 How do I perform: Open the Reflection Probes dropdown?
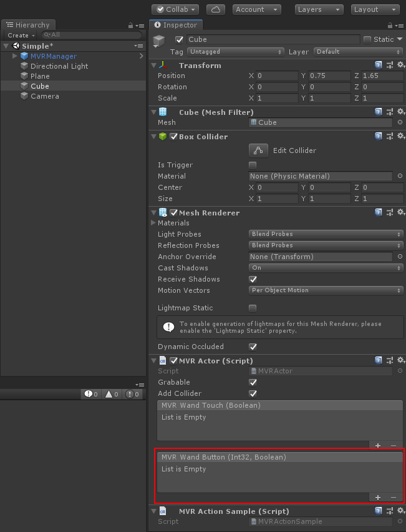326,245
